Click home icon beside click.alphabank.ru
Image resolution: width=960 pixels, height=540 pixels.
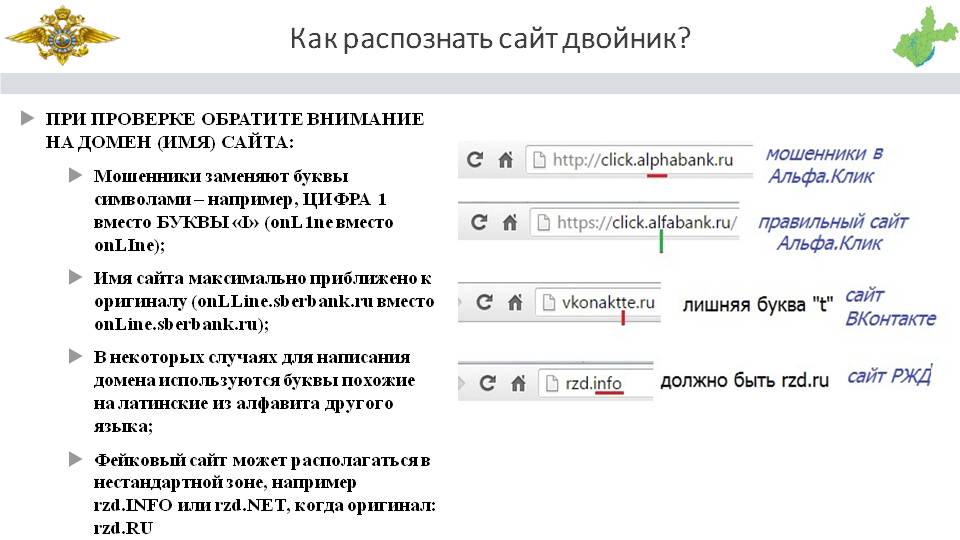click(505, 160)
